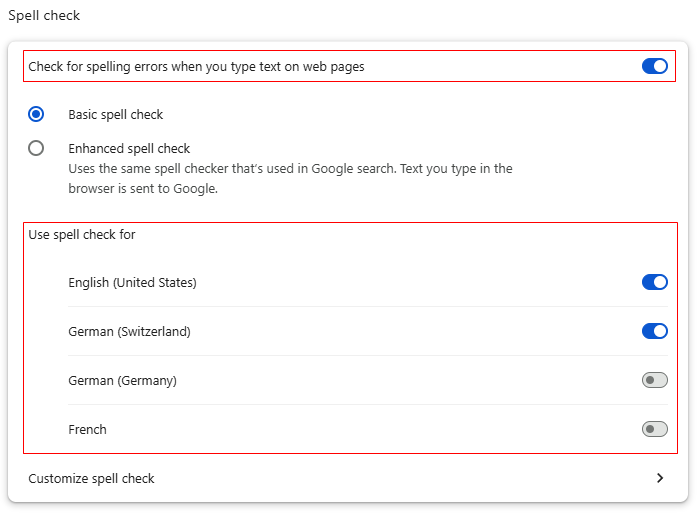Click the Enhanced spell check label text
Screen dimensions: 699x514
point(129,148)
